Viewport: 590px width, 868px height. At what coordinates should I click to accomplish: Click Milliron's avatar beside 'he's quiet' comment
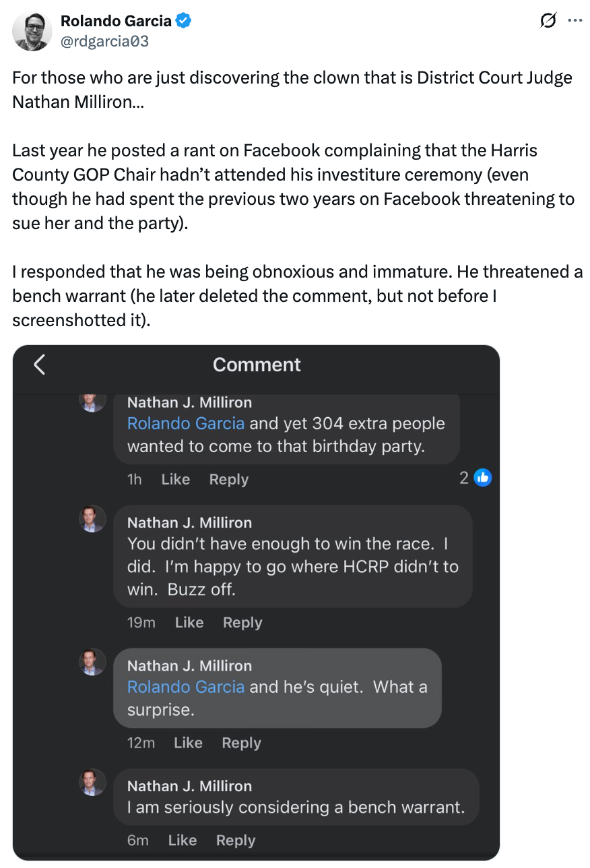click(92, 662)
